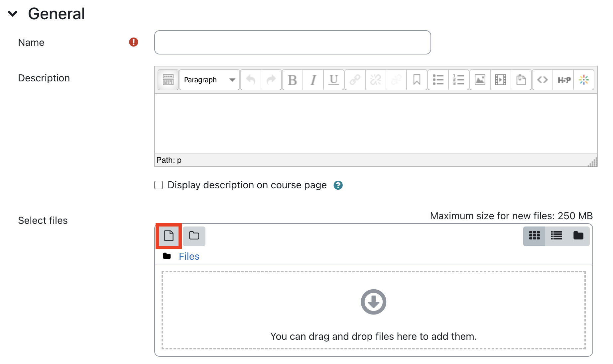Open the Files root folder link

189,256
